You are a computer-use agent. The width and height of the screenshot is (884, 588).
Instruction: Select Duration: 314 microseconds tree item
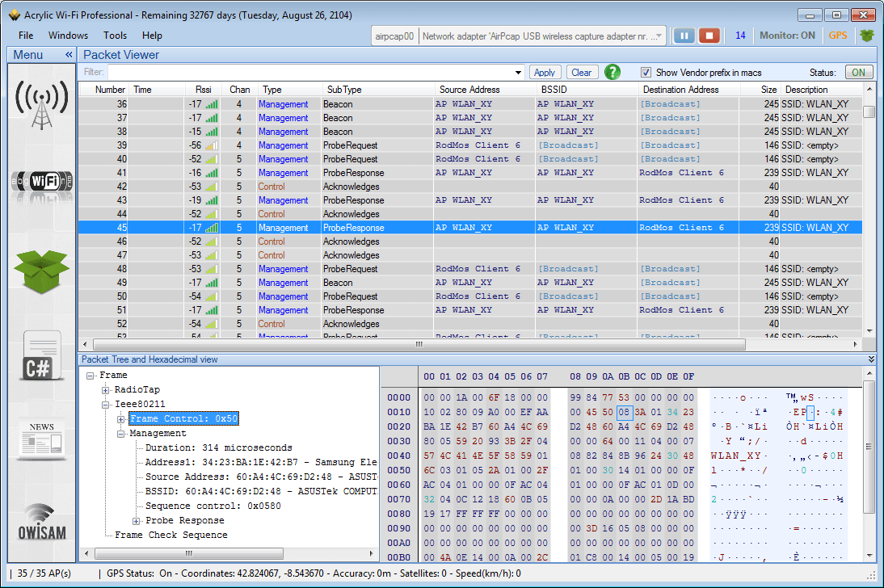tap(219, 447)
